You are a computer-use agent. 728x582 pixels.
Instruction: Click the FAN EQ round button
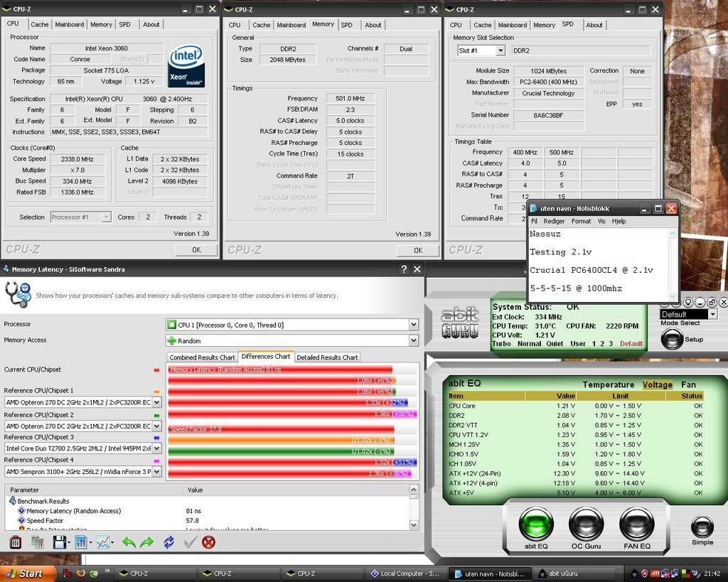637,524
